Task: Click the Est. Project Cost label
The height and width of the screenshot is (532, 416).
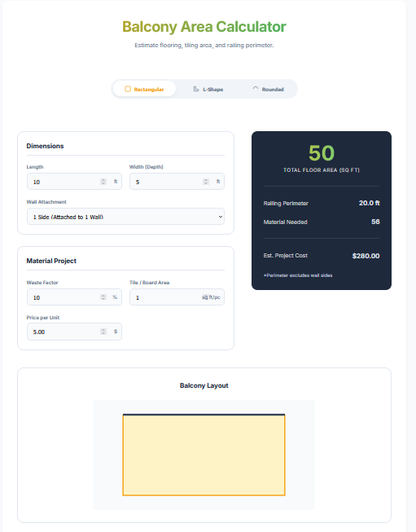Action: coord(286,256)
